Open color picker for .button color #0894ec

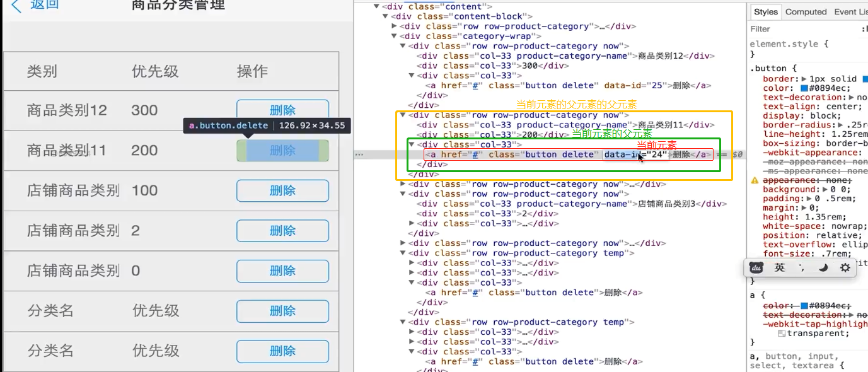tap(804, 88)
